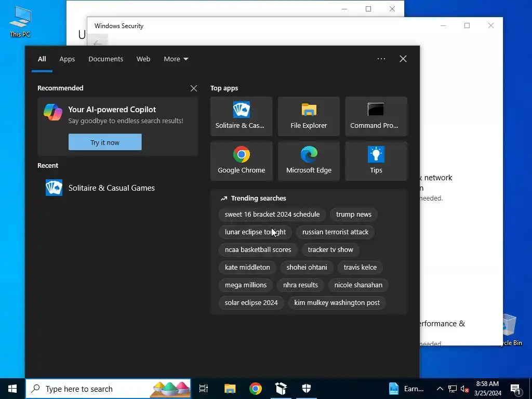Open This PC desktop icon

[x=20, y=21]
